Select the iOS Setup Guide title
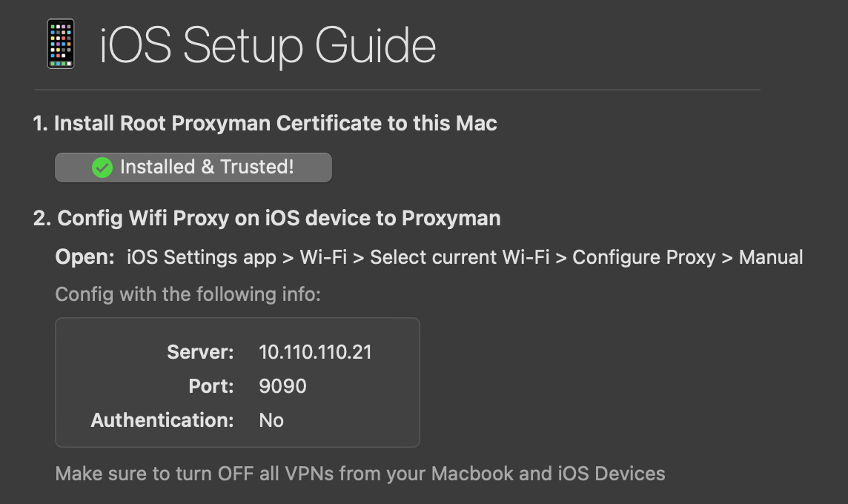 click(x=267, y=45)
